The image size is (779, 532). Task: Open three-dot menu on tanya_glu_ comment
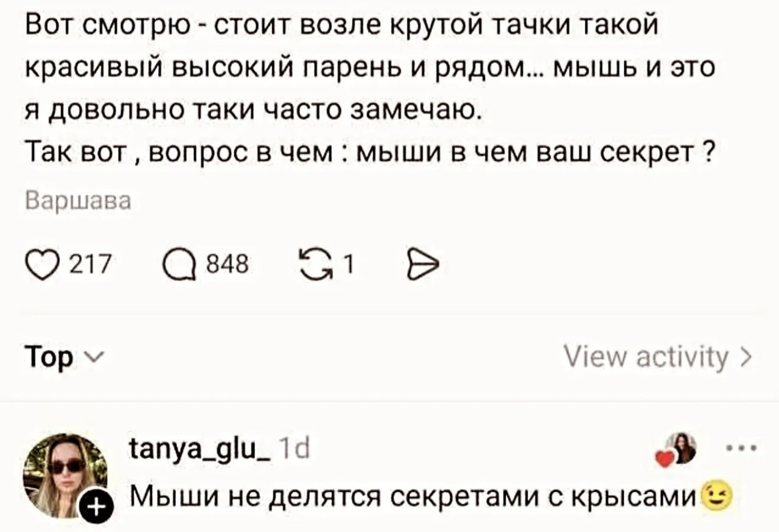coord(742,448)
